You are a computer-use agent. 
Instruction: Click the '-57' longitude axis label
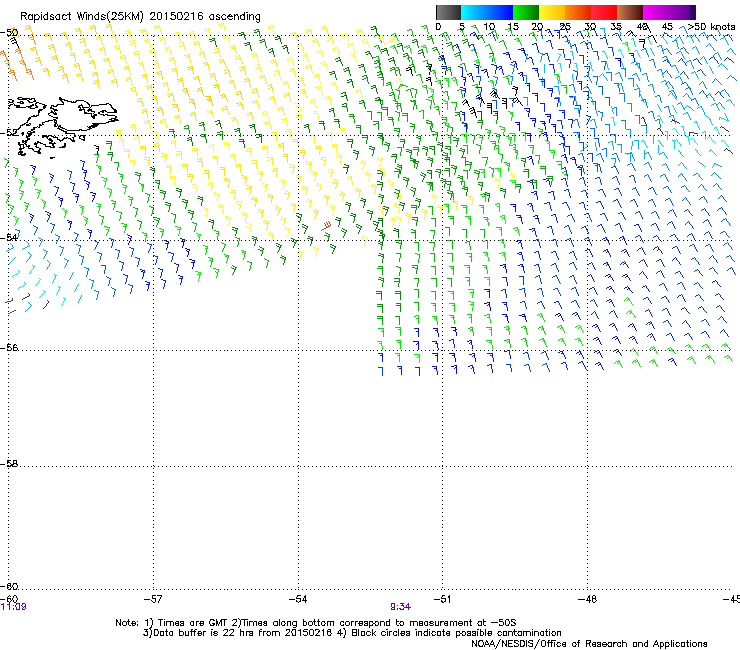(x=153, y=599)
